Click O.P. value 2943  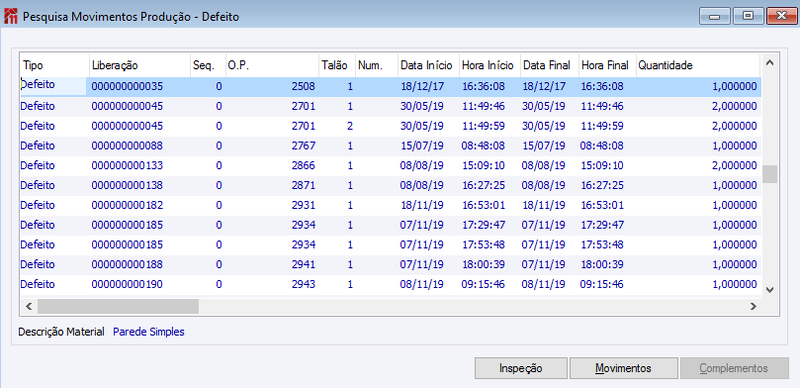(304, 284)
